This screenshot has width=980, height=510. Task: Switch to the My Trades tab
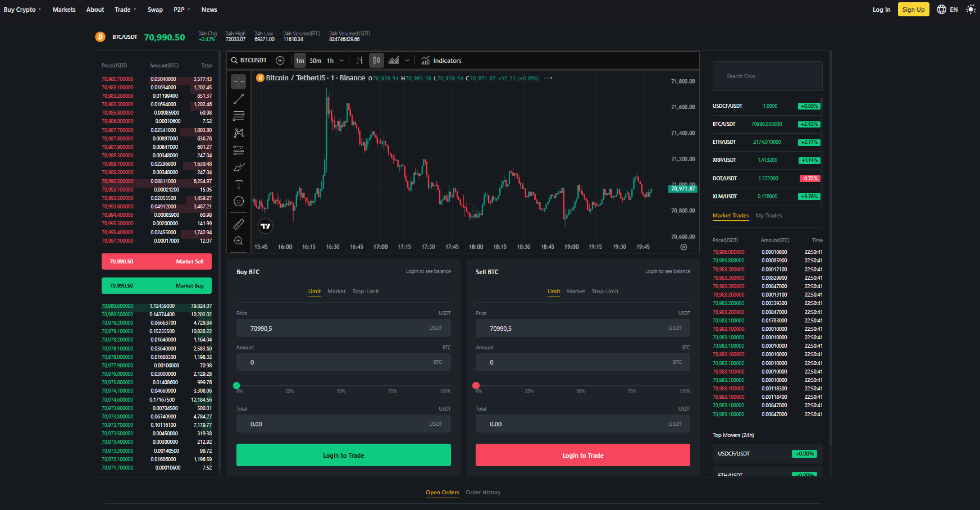(x=768, y=216)
